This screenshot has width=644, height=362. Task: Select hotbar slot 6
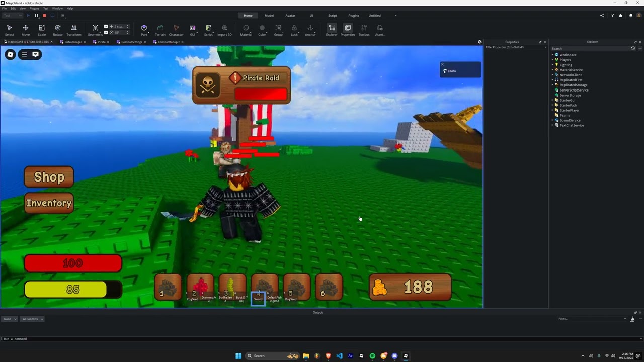pos(329,288)
